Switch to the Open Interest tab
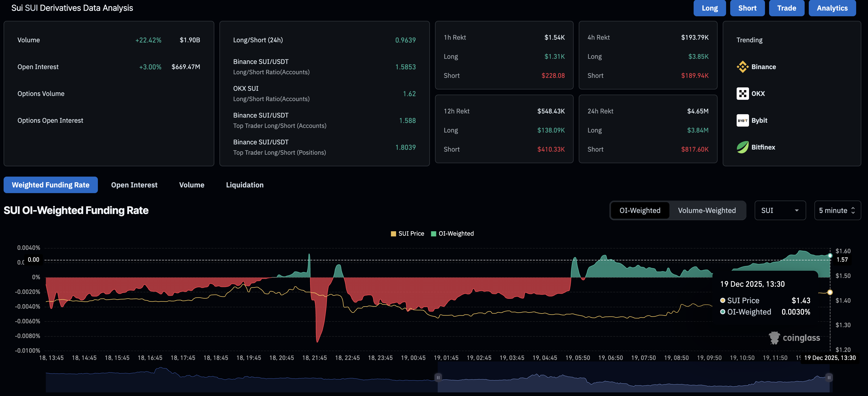This screenshot has height=396, width=868. (x=134, y=185)
